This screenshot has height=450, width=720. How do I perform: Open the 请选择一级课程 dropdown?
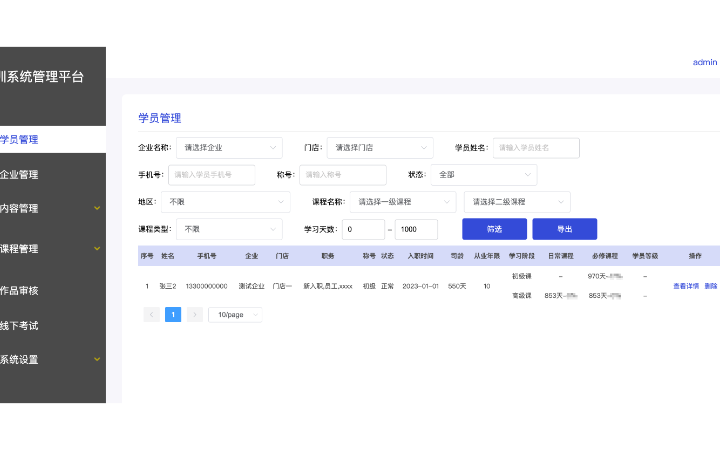pyautogui.click(x=403, y=202)
